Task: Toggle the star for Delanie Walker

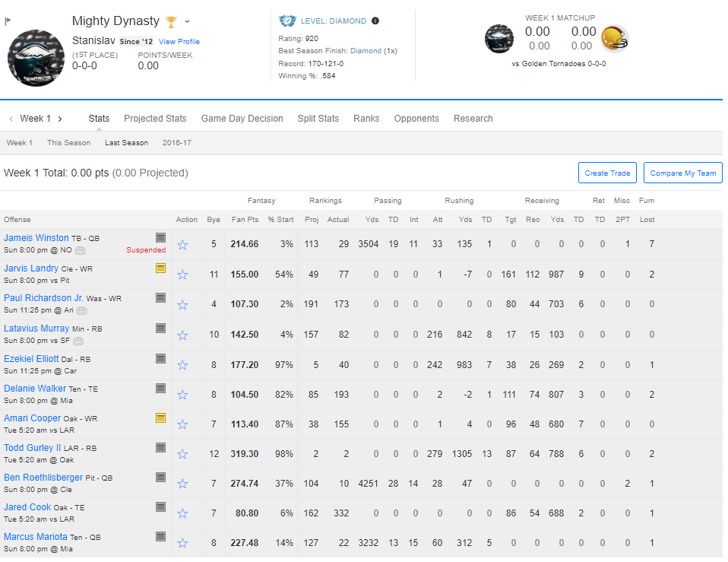Action: tap(183, 395)
